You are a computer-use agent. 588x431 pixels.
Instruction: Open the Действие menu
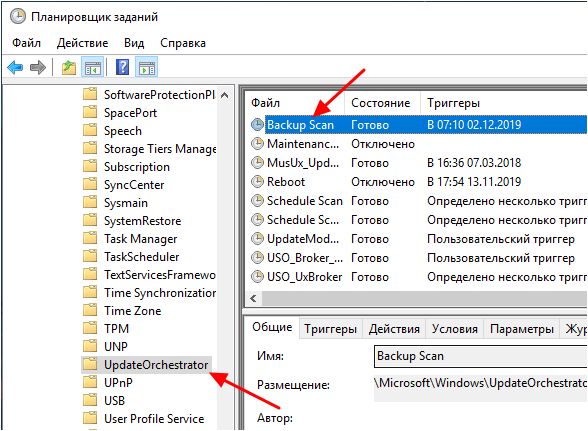tap(82, 43)
